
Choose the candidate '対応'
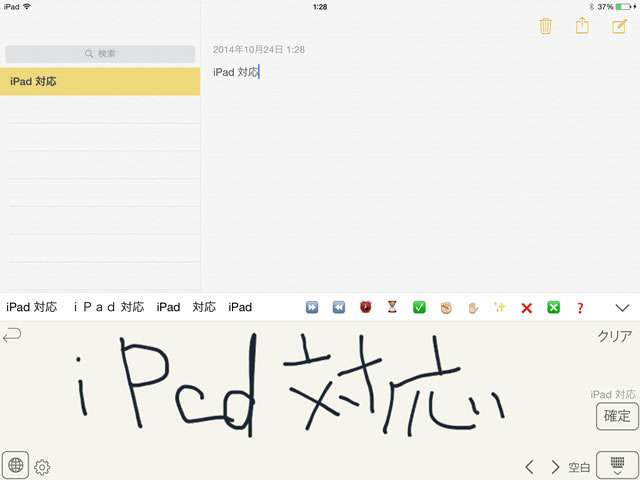pos(204,307)
